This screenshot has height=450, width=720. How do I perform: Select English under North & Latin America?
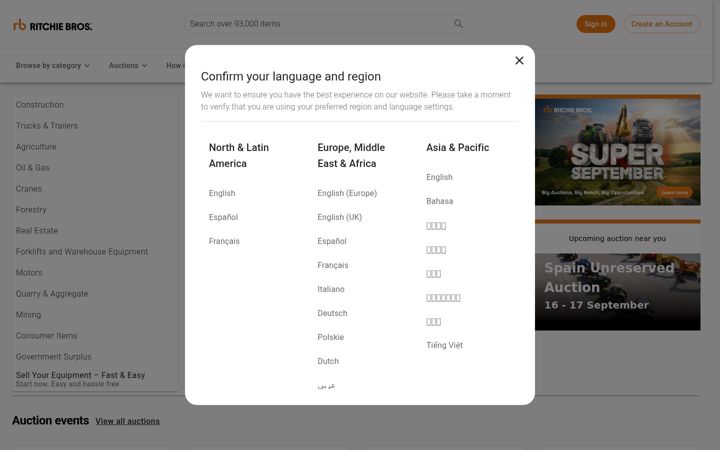coord(222,193)
